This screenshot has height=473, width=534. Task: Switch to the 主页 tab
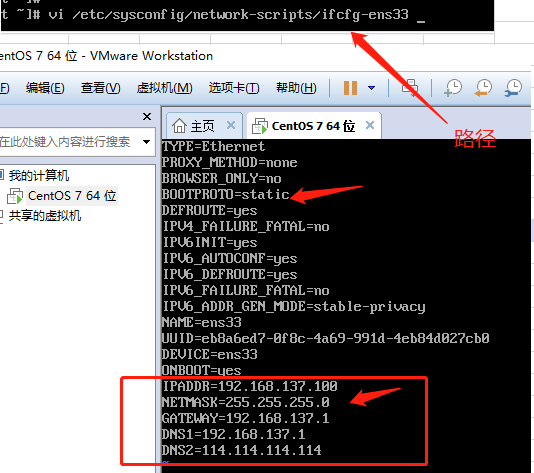(204, 126)
